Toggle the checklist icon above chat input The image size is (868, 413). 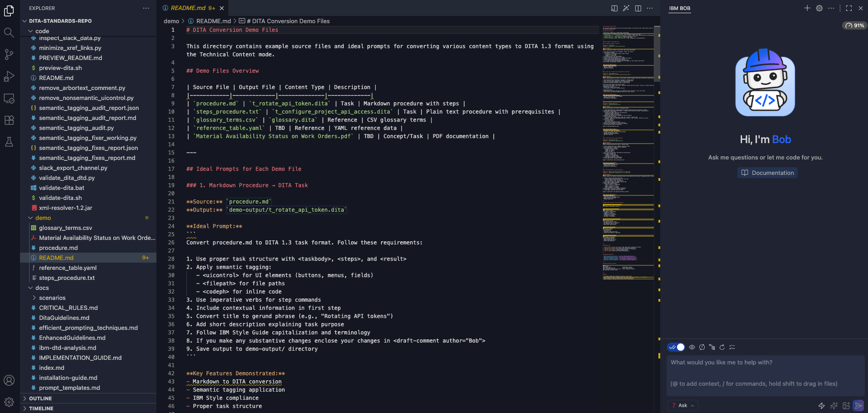coord(732,347)
